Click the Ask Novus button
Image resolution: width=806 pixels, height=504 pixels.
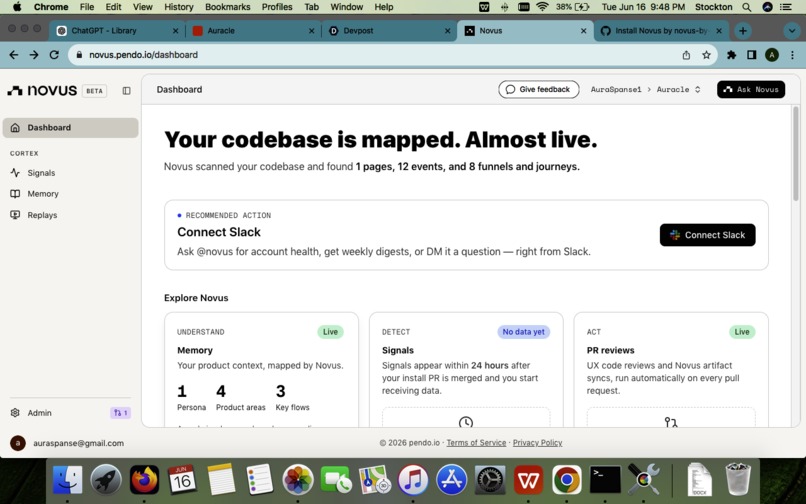[x=750, y=89]
